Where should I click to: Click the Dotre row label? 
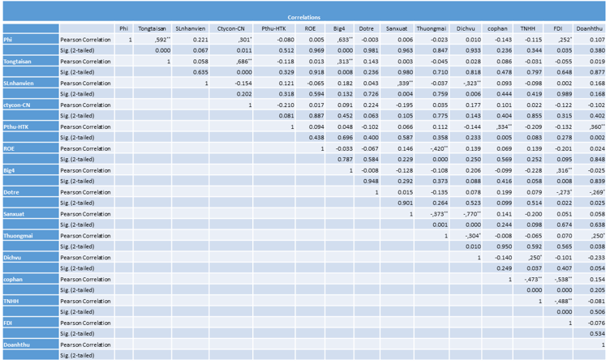pyautogui.click(x=11, y=192)
